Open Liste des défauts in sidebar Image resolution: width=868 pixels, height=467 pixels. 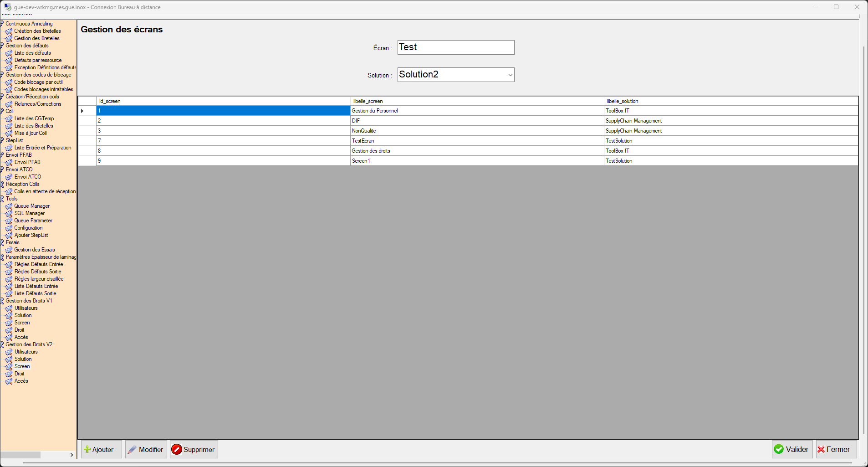click(32, 53)
